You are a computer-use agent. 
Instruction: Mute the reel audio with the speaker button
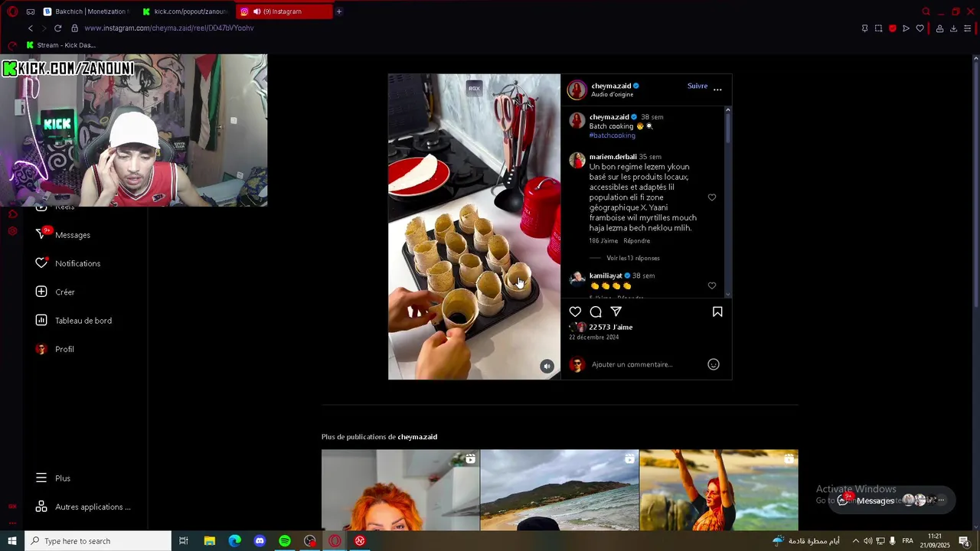pos(547,367)
